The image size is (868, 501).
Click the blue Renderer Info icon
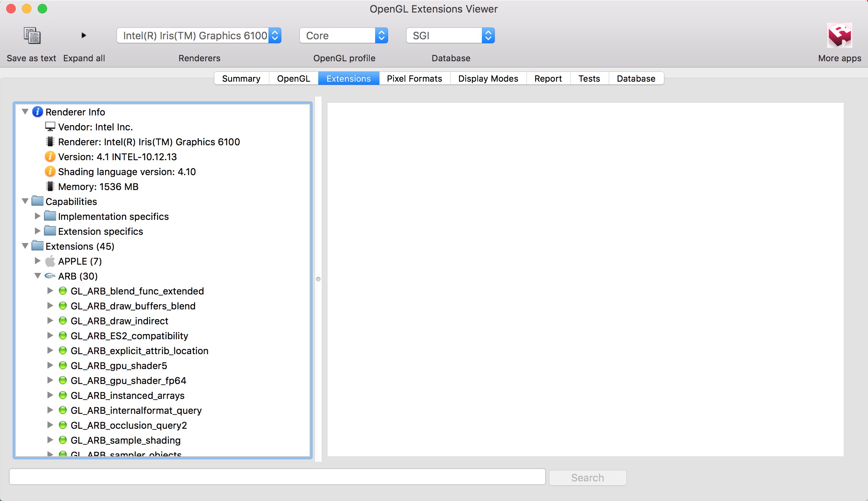pos(37,112)
